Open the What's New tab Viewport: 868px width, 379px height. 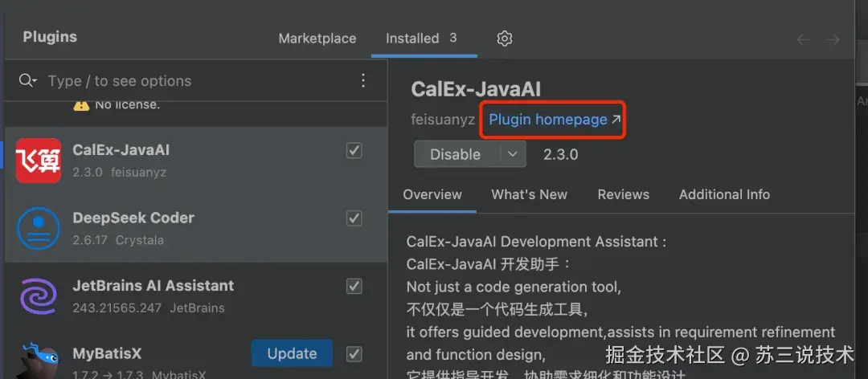[529, 194]
